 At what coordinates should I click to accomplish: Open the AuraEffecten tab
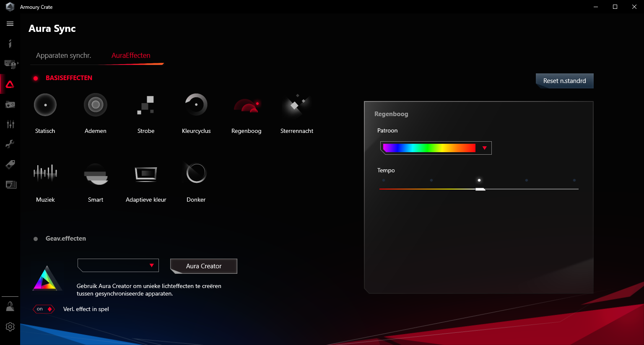click(x=131, y=55)
